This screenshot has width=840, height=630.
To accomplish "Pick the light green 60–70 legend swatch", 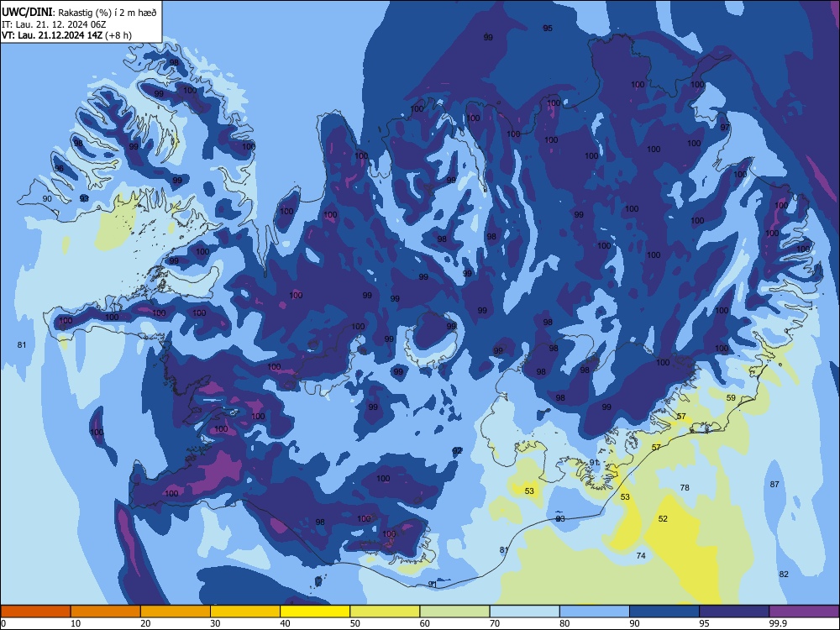I will (x=454, y=612).
